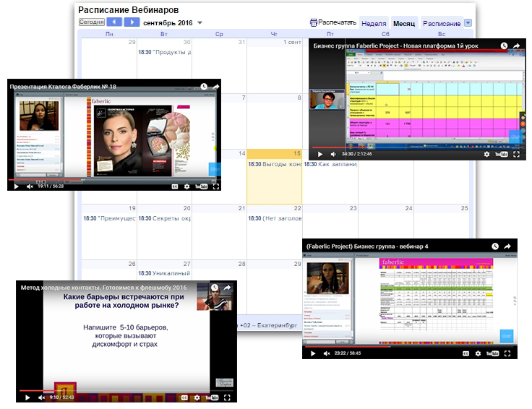Click the share arrow in the холодные контакты video

click(227, 288)
